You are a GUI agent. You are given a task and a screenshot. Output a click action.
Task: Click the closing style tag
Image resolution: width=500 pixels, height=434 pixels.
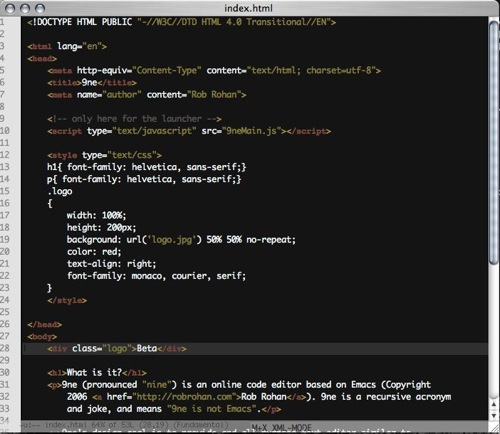(x=67, y=300)
